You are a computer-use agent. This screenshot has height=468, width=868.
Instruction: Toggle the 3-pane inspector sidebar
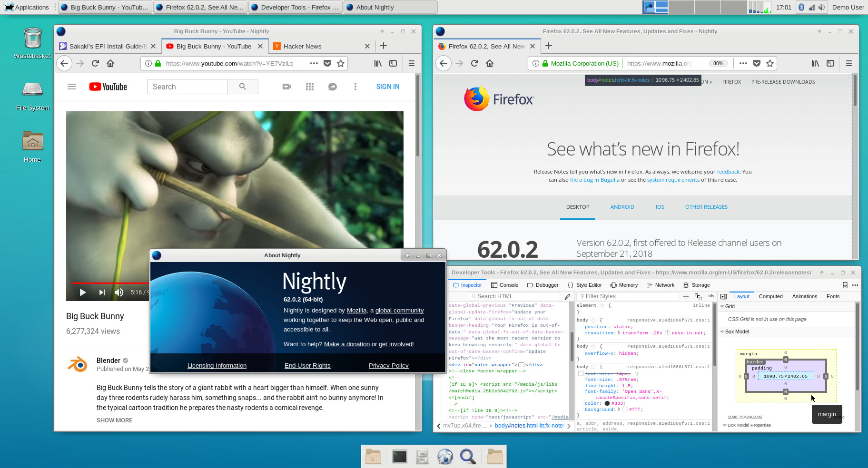point(723,296)
